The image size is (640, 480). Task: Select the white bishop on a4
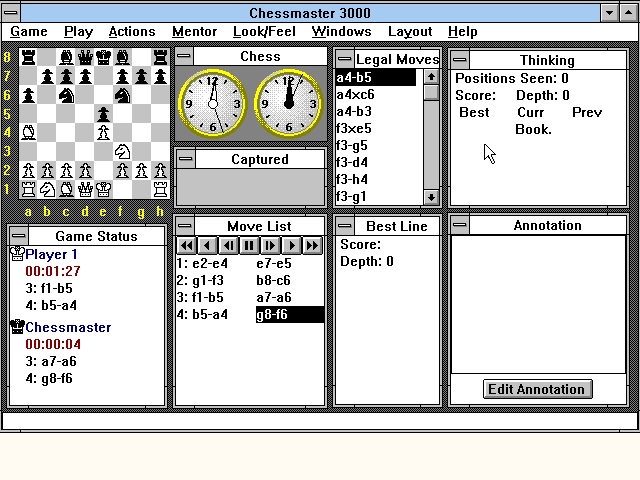tap(28, 132)
